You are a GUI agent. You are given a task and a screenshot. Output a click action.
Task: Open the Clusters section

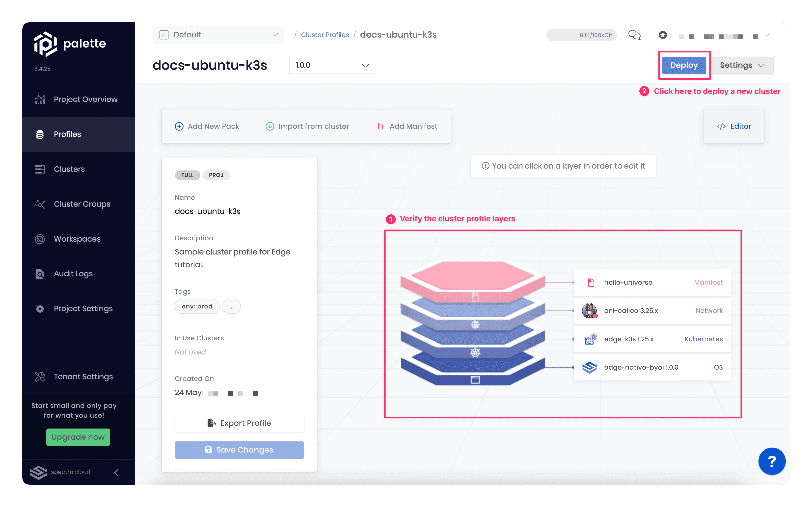(79, 169)
